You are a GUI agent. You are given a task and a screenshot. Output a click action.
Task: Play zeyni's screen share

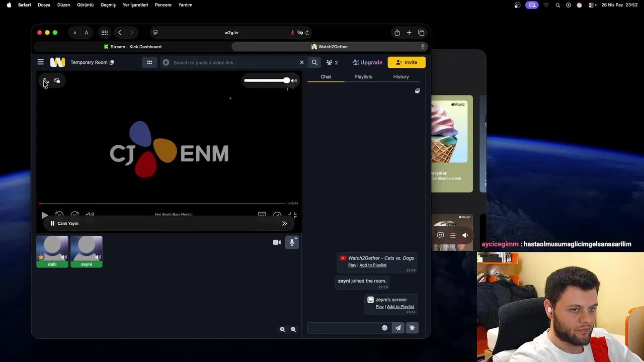[380, 307]
